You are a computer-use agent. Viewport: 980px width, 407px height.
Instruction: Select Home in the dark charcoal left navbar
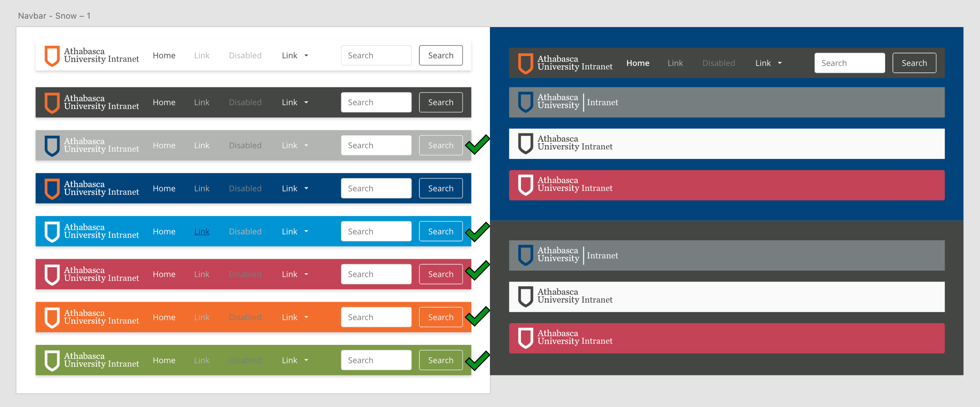[x=164, y=103]
